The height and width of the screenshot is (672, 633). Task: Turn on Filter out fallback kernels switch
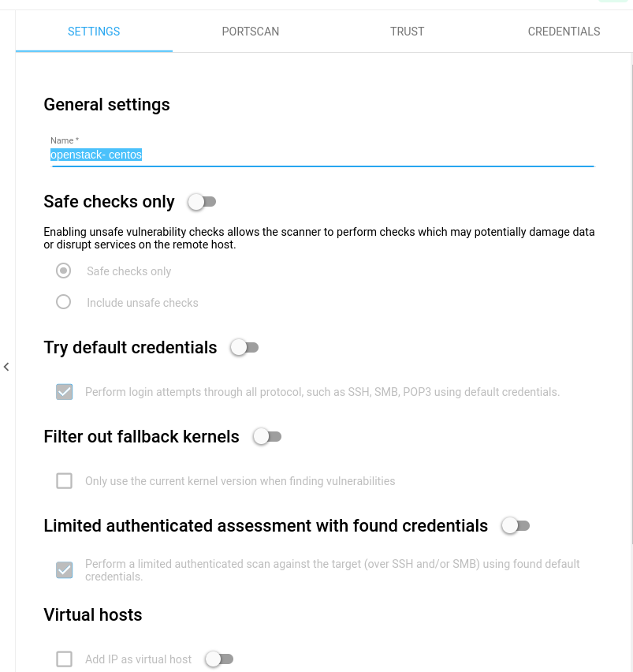[266, 436]
